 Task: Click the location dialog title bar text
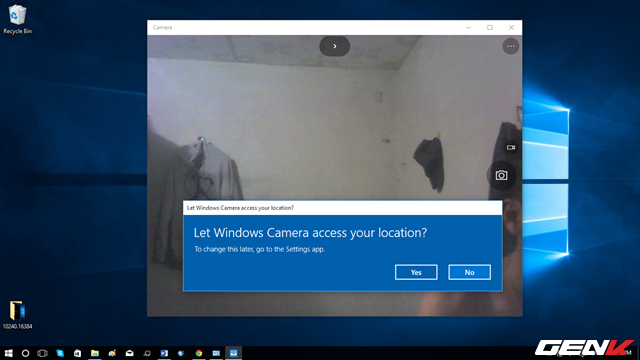click(240, 208)
